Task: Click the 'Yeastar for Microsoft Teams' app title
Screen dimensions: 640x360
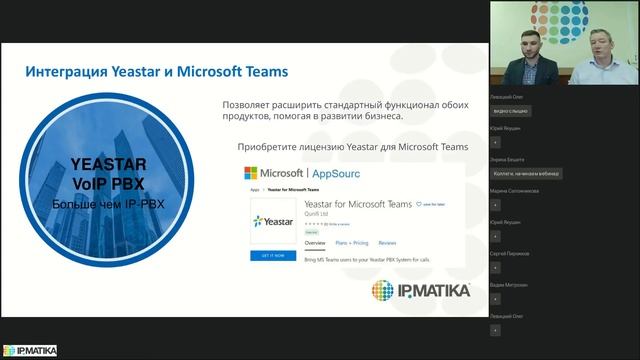Action: click(x=358, y=204)
